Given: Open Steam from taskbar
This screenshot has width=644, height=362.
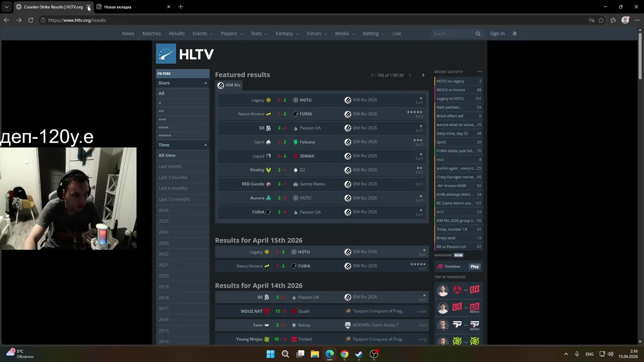Looking at the screenshot, I should pos(359,354).
